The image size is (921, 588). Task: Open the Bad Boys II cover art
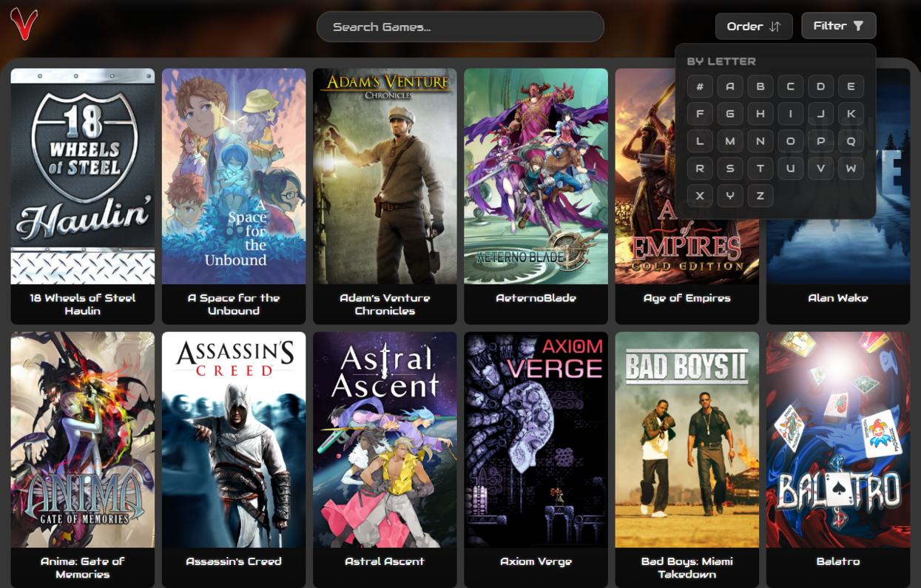tap(687, 439)
